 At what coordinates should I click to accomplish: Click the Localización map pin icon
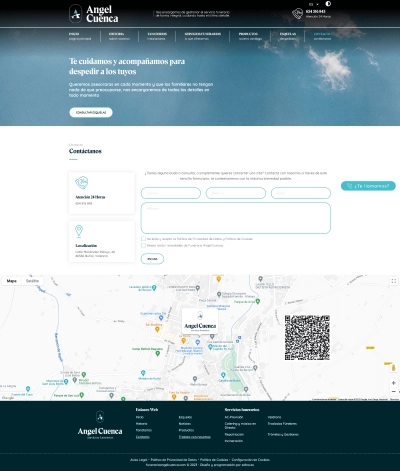coord(79,231)
